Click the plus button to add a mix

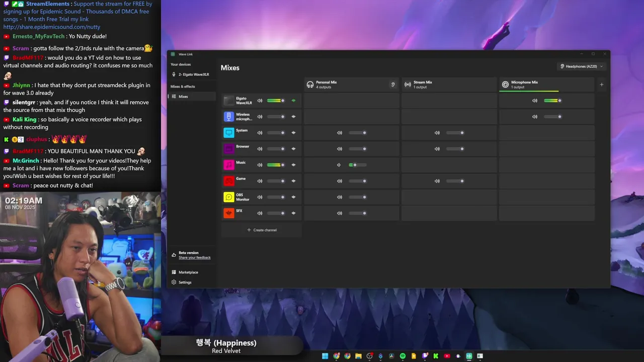(x=602, y=84)
